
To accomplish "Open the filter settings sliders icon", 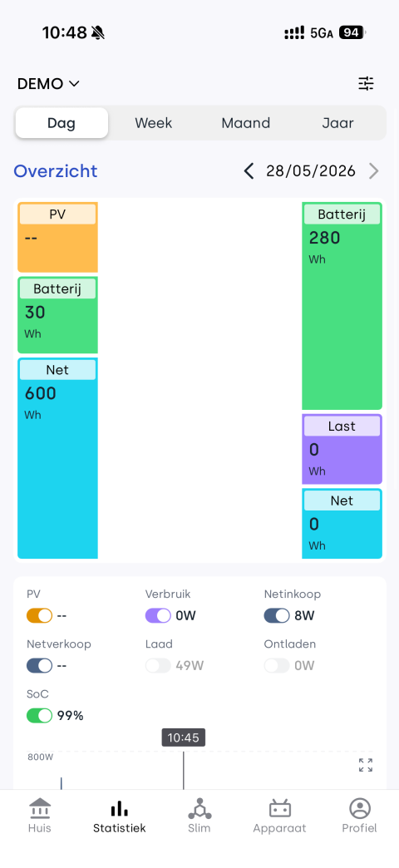I will [366, 84].
